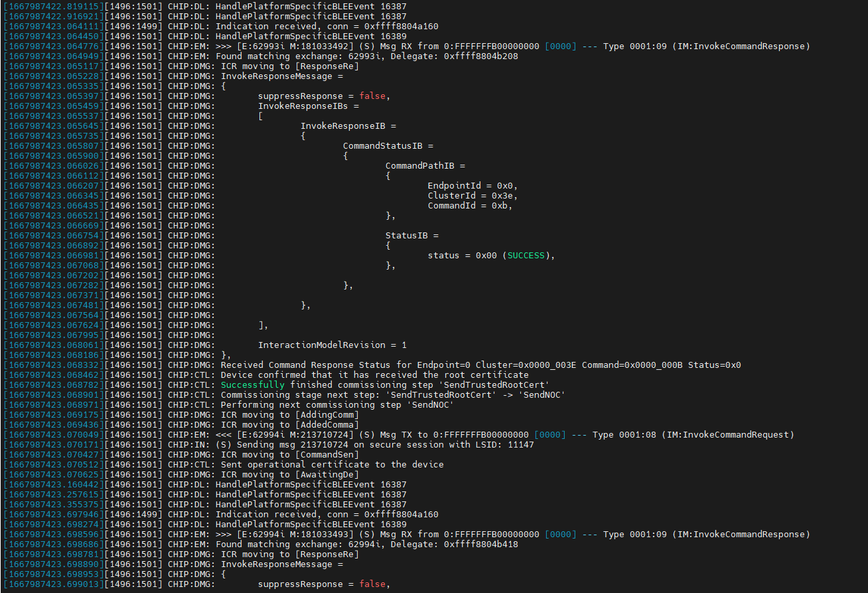Viewport: 868px width, 593px height.
Task: Click 'ICR moving to [CommandSen]' text
Action: 290,454
